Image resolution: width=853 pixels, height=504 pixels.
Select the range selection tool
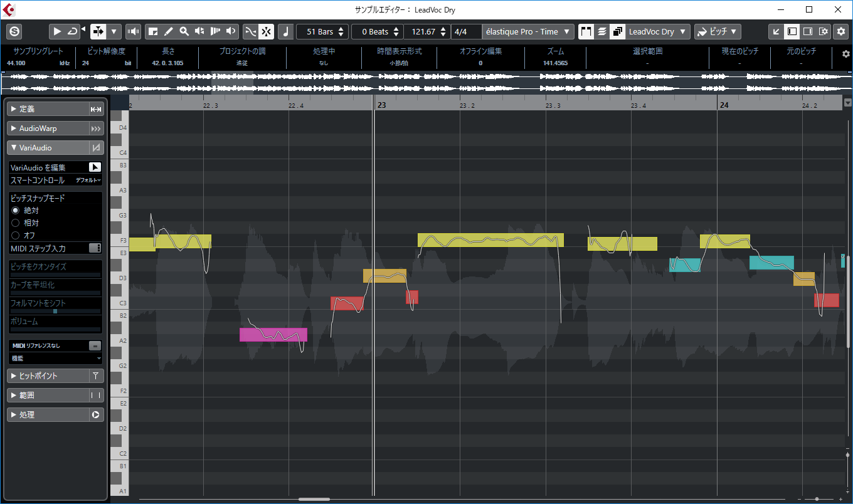click(x=152, y=31)
